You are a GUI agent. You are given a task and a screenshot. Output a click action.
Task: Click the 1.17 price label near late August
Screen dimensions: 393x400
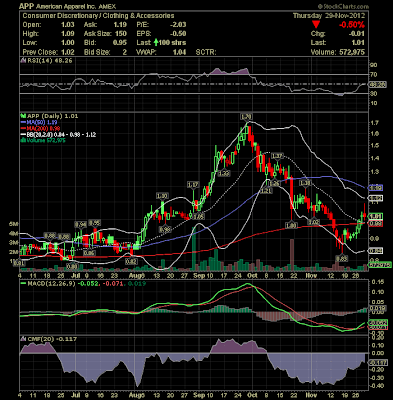[193, 184]
